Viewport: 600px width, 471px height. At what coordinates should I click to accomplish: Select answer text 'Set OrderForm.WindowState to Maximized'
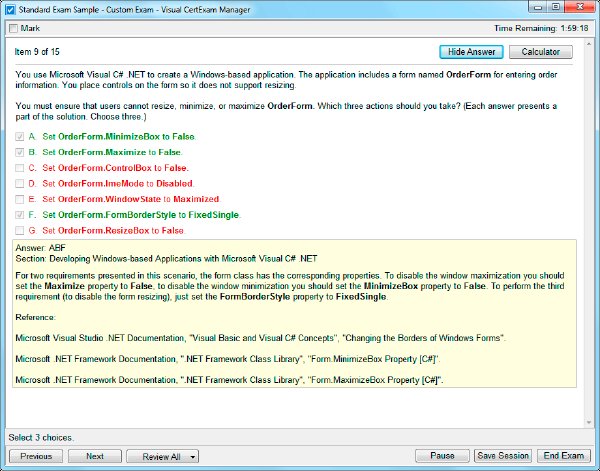[x=131, y=199]
